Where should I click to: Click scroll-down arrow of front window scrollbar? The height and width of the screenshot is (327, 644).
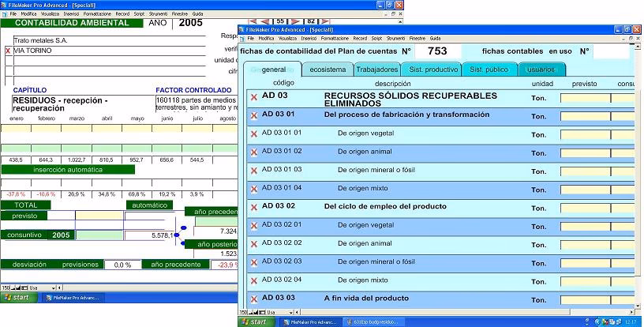pos(638,306)
